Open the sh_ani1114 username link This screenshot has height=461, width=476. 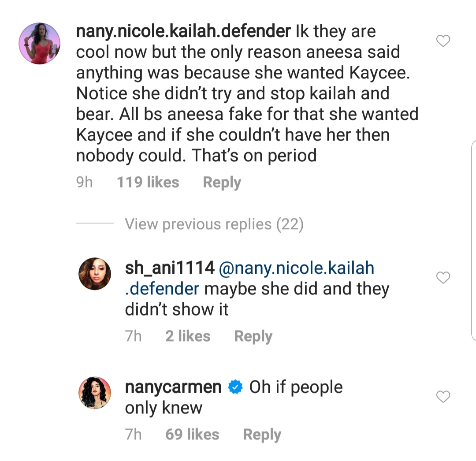click(170, 268)
